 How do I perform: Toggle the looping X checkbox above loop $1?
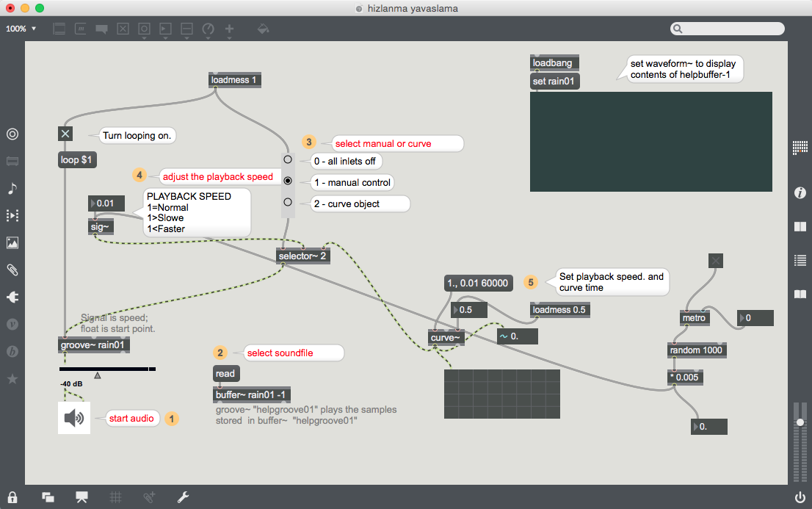pos(66,134)
